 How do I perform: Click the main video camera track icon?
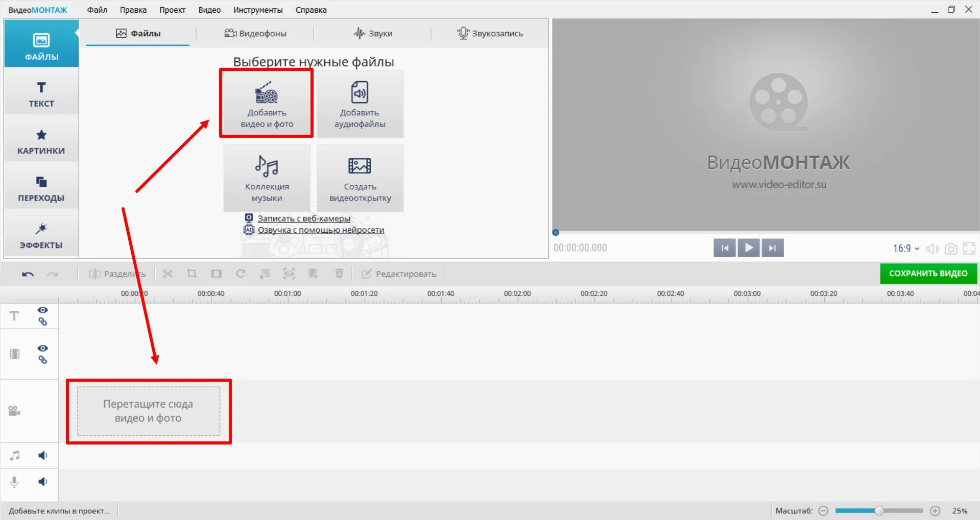pos(14,411)
